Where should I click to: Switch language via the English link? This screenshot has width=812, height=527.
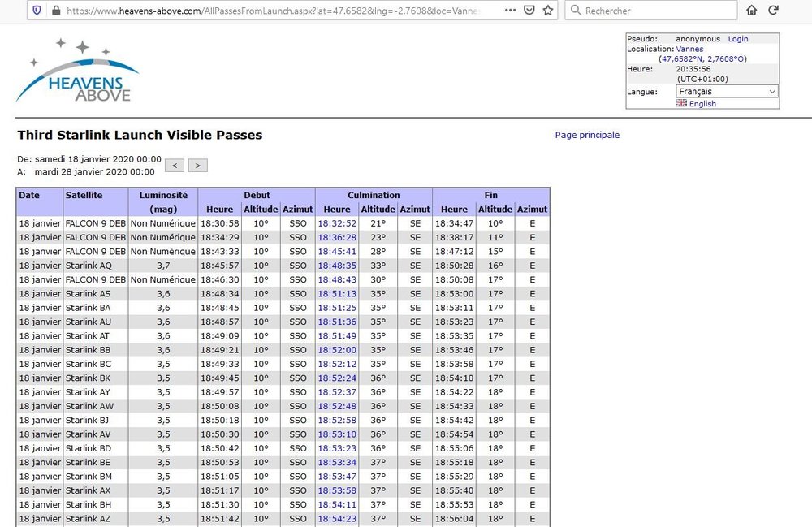[702, 104]
